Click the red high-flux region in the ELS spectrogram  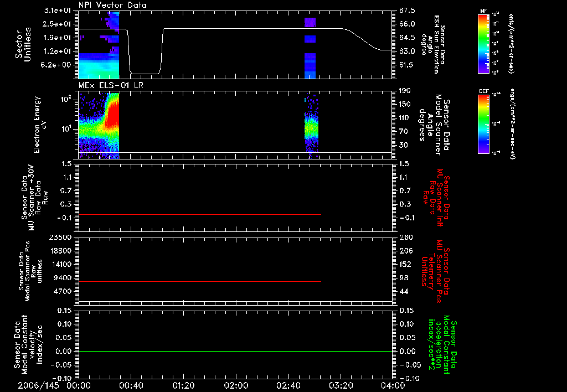tap(113, 114)
